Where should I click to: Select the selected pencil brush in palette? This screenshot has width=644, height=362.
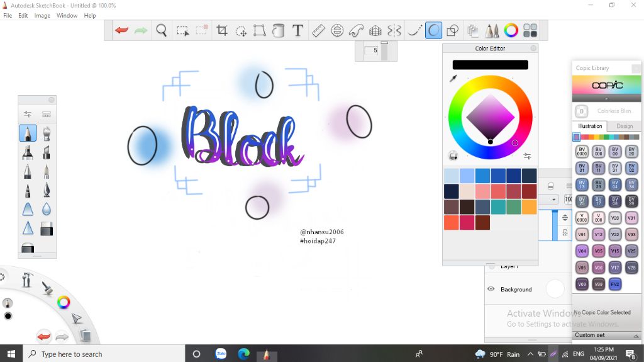pos(28,133)
